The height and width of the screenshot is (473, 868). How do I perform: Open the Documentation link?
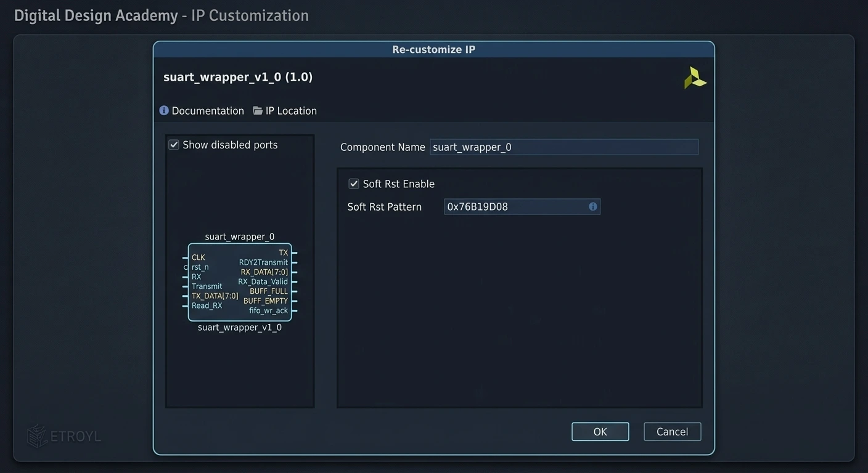pos(208,111)
